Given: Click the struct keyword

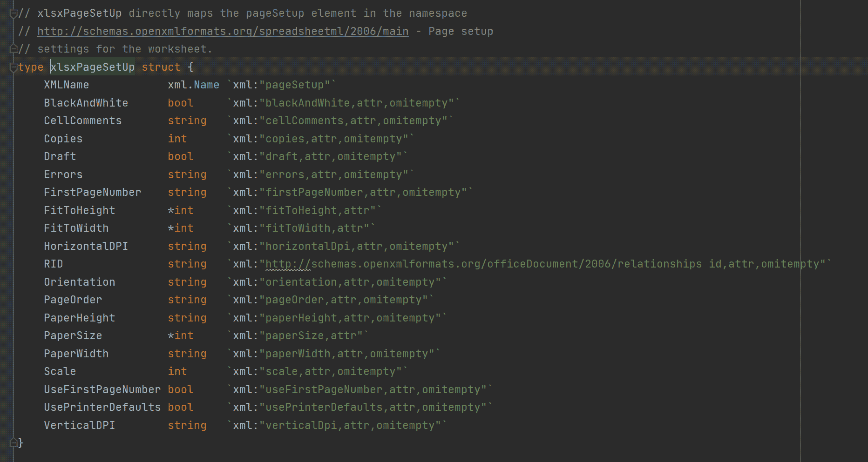Looking at the screenshot, I should (x=161, y=67).
